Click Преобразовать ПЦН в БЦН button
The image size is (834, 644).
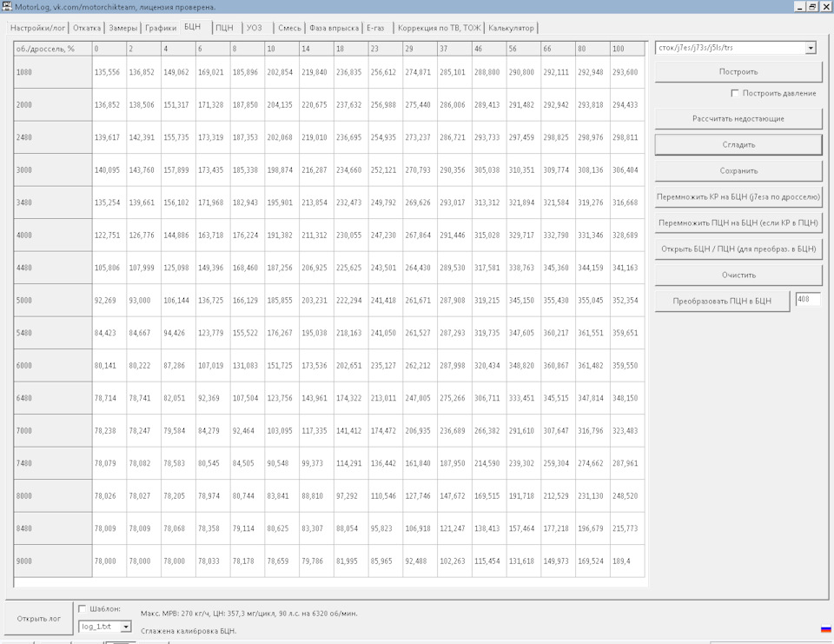pos(722,302)
